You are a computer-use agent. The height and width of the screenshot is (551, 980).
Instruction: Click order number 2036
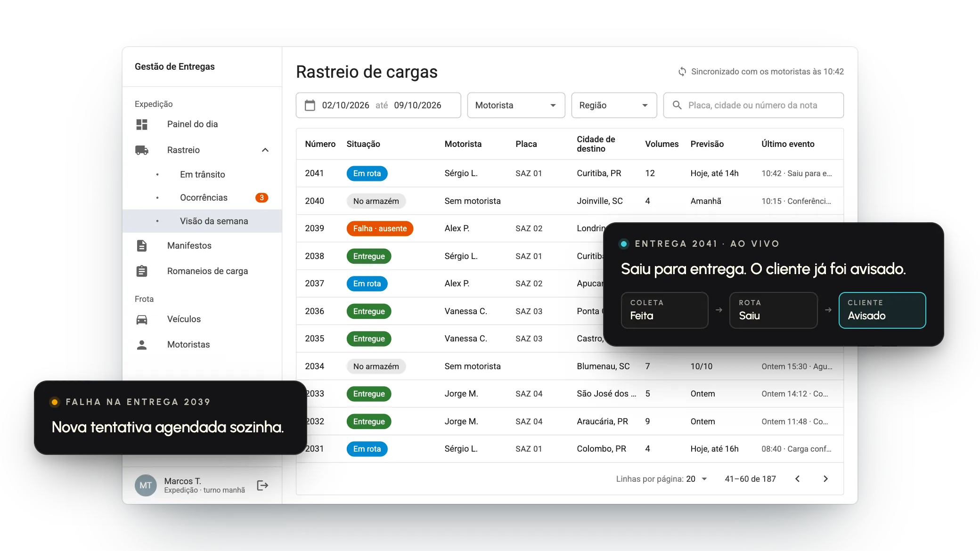coord(314,311)
